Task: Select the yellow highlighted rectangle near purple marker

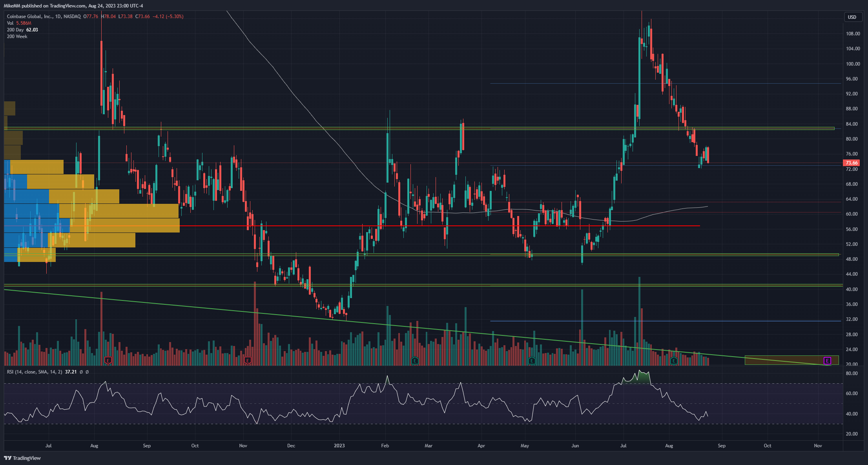Action: (791, 360)
